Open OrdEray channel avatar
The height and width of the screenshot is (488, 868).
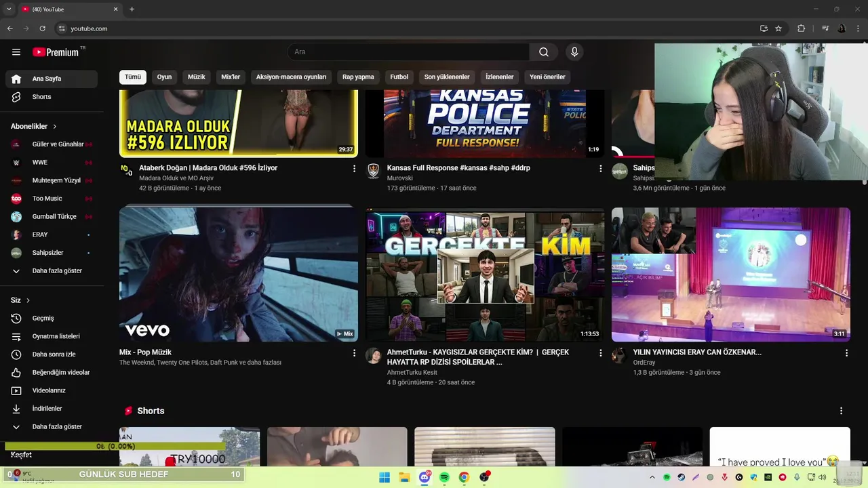(619, 356)
